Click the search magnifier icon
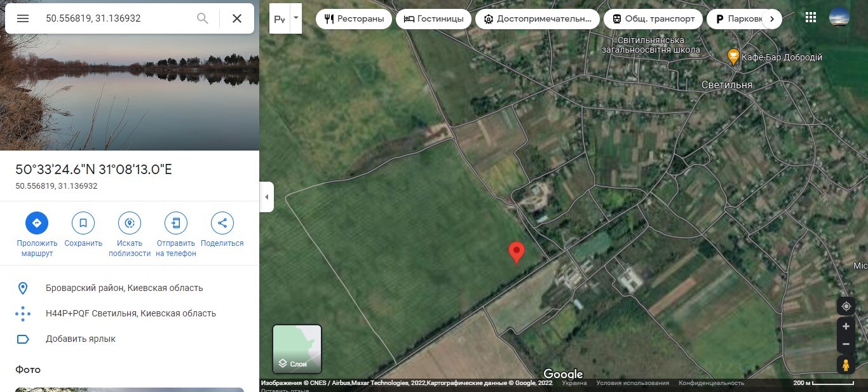 203,18
